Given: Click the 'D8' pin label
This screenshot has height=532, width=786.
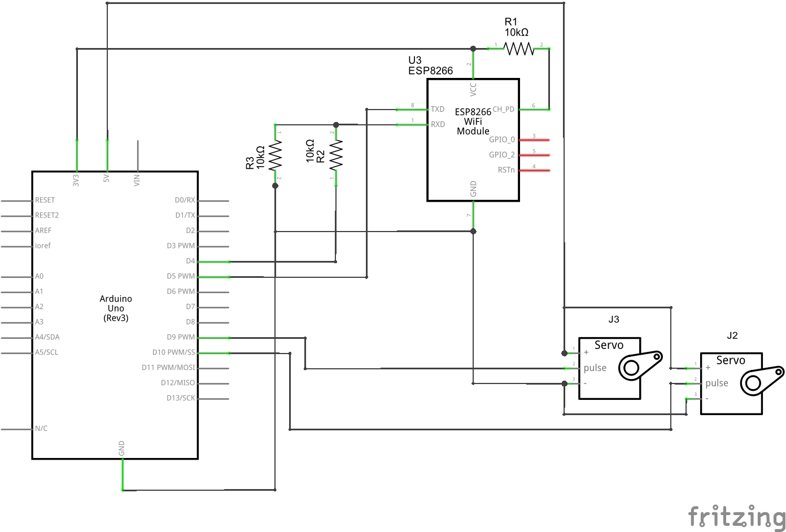Looking at the screenshot, I should (190, 322).
